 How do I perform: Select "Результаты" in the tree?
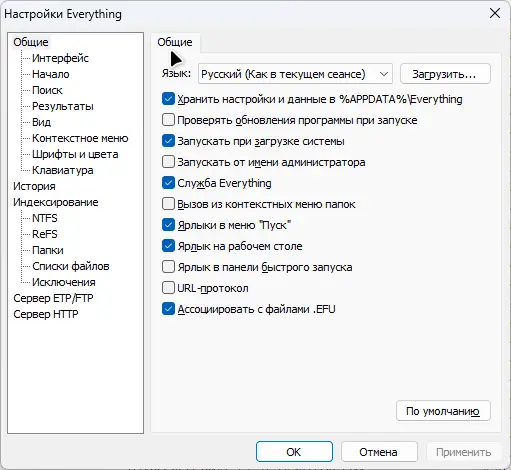(63, 106)
